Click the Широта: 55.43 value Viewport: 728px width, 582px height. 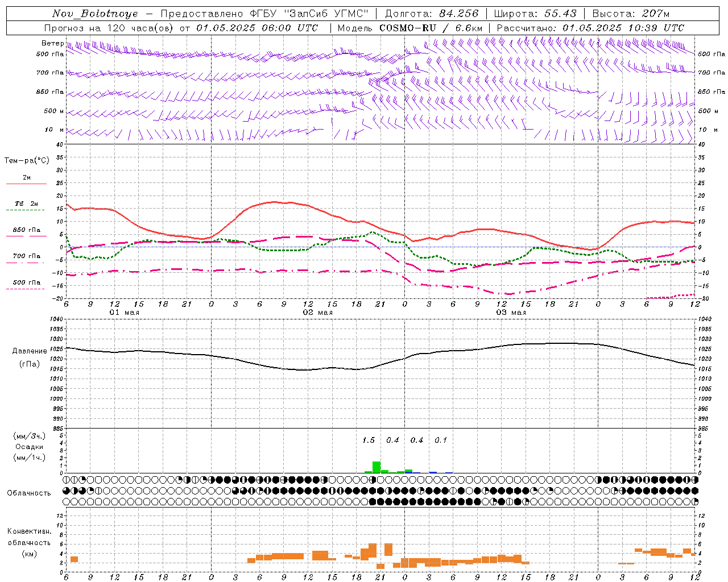pos(535,14)
